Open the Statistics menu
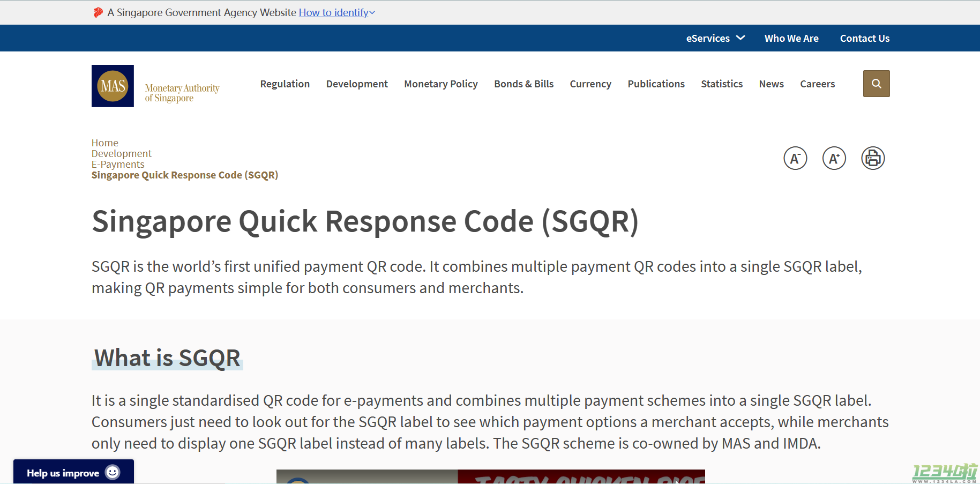Viewport: 980px width, 484px height. pyautogui.click(x=722, y=84)
